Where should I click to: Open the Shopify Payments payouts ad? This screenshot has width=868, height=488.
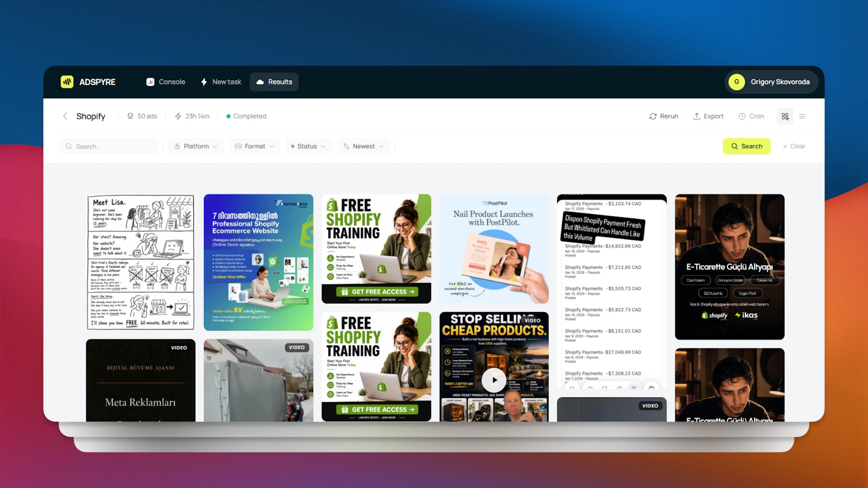pos(612,292)
